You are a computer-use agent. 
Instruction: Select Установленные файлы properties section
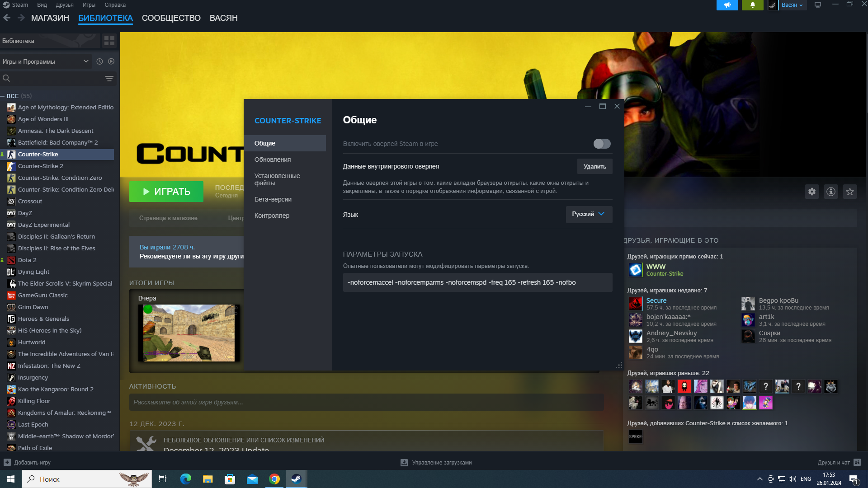[285, 179]
